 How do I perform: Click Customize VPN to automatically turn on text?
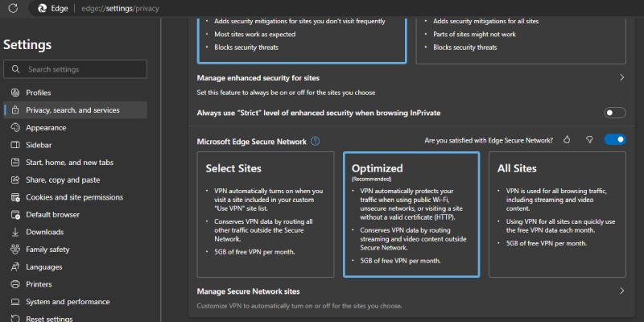299,306
